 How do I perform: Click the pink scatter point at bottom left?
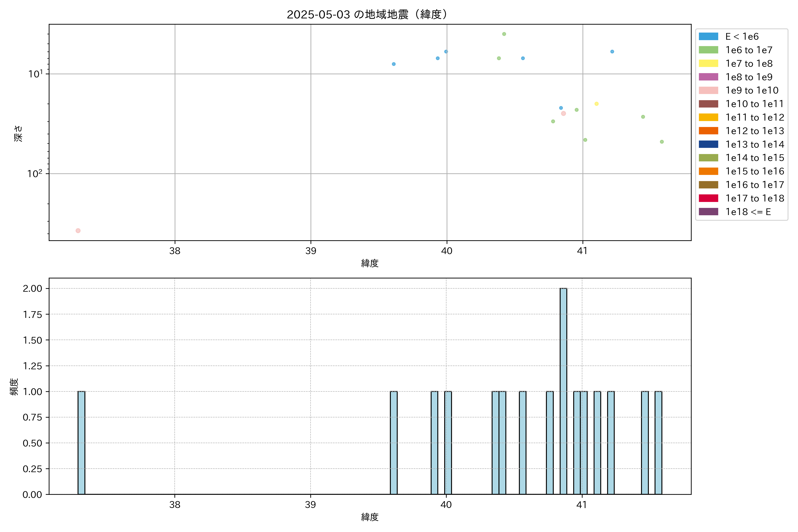pyautogui.click(x=78, y=231)
